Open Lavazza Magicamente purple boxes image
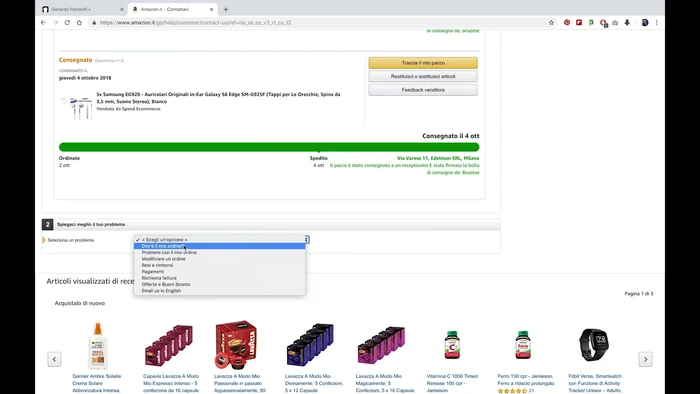700x394 pixels. pos(381,344)
